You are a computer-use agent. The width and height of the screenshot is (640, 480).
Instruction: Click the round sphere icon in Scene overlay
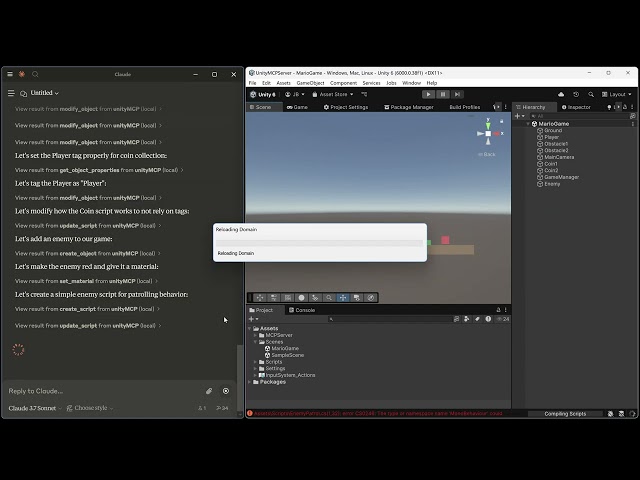(301, 298)
